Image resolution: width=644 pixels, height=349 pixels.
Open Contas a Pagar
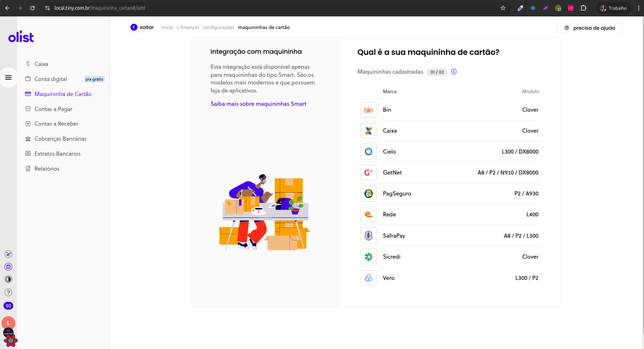pos(53,109)
